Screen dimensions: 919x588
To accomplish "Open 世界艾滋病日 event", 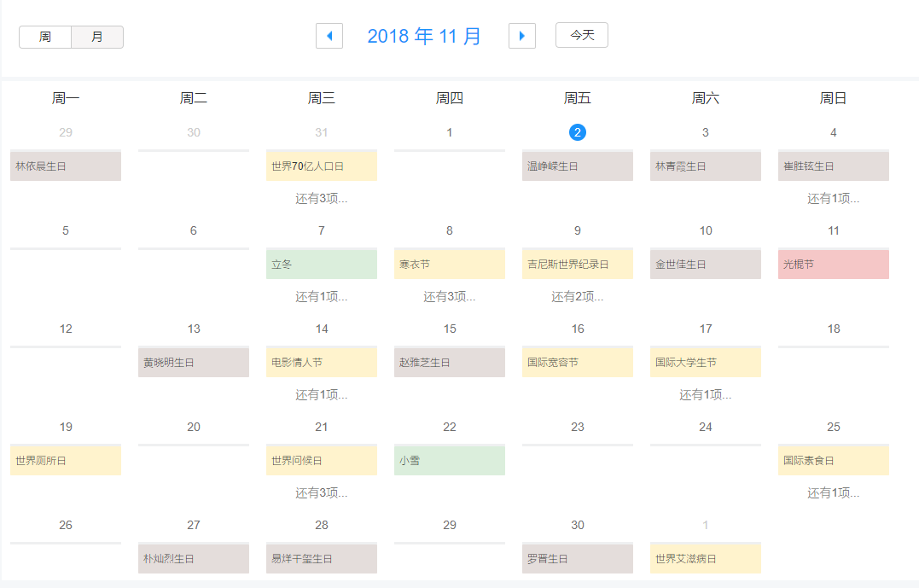I will pos(705,559).
